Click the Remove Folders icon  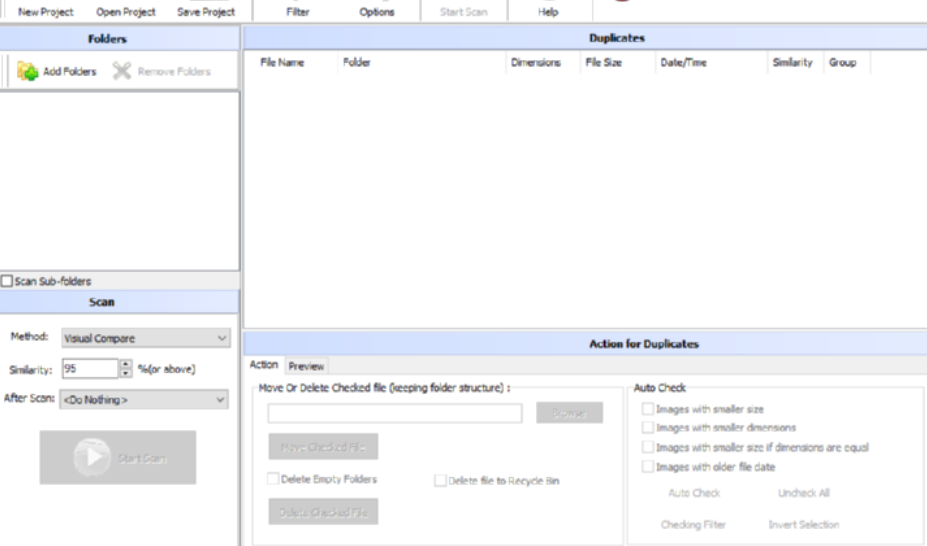(122, 72)
